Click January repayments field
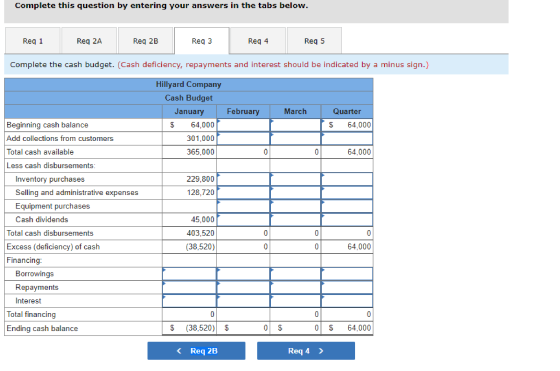 [189, 287]
